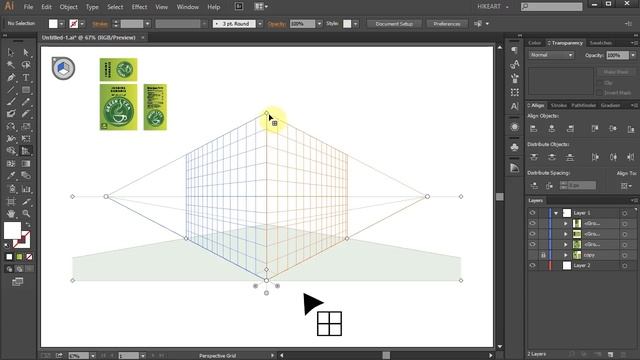Show the hidden copy sublayer
The width and height of the screenshot is (640, 360).
pyautogui.click(x=532, y=255)
